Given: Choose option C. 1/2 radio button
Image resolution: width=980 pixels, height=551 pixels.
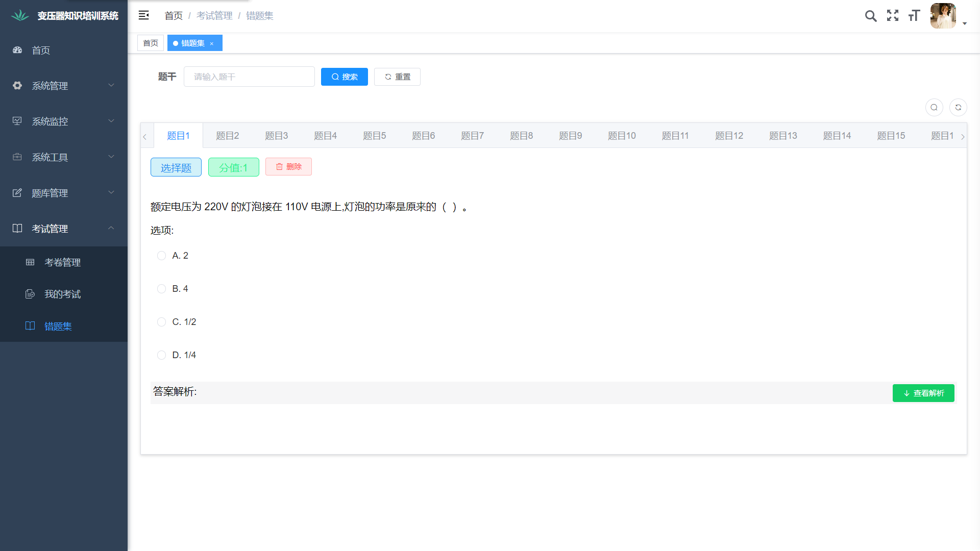Looking at the screenshot, I should (x=161, y=322).
